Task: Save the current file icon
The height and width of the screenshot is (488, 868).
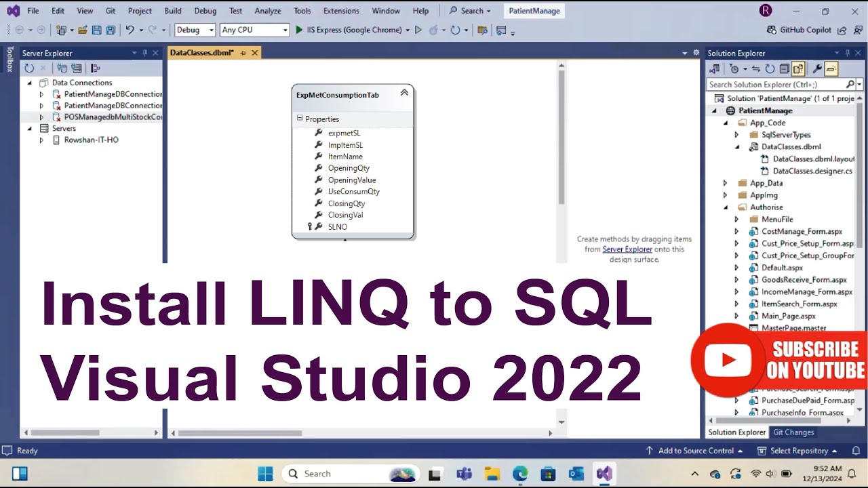Action: pyautogui.click(x=96, y=30)
